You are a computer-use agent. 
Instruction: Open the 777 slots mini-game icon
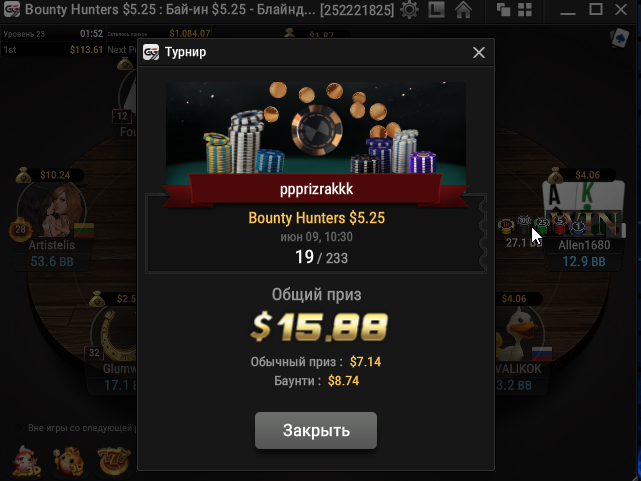[114, 461]
